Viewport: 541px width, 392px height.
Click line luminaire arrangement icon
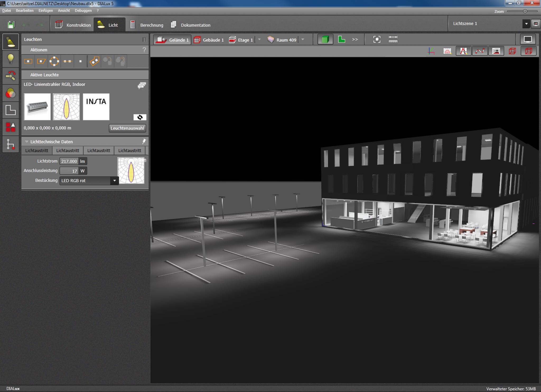pyautogui.click(x=67, y=61)
